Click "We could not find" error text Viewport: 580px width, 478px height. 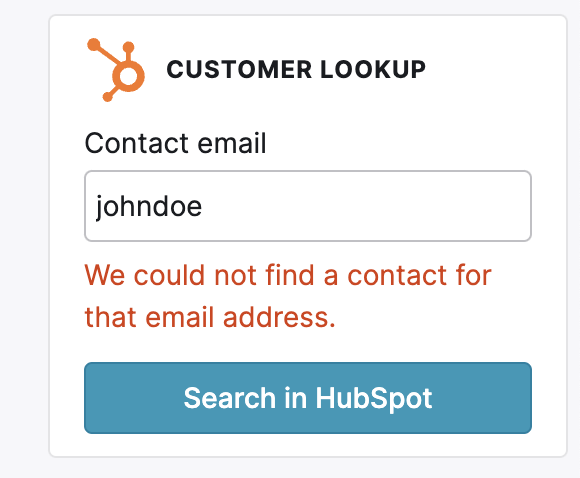199,275
